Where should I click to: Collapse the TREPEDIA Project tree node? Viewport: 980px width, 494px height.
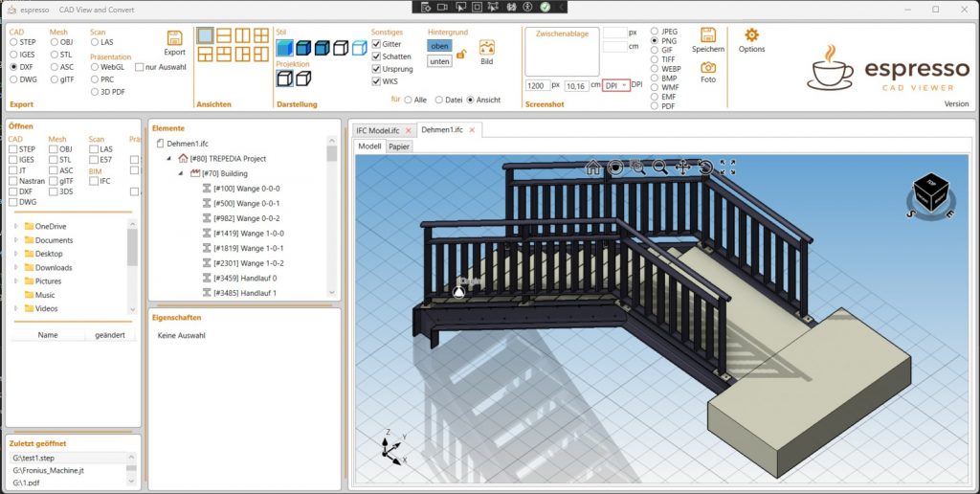(x=169, y=159)
